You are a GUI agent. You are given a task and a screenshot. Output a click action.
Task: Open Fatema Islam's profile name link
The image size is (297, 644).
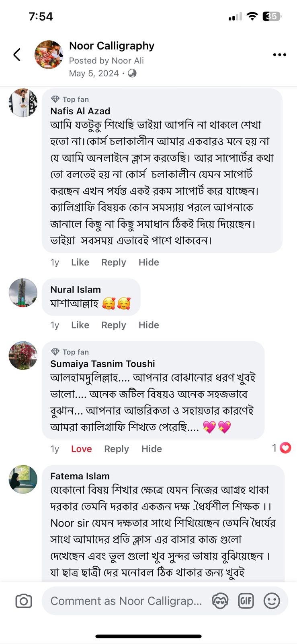click(x=80, y=476)
